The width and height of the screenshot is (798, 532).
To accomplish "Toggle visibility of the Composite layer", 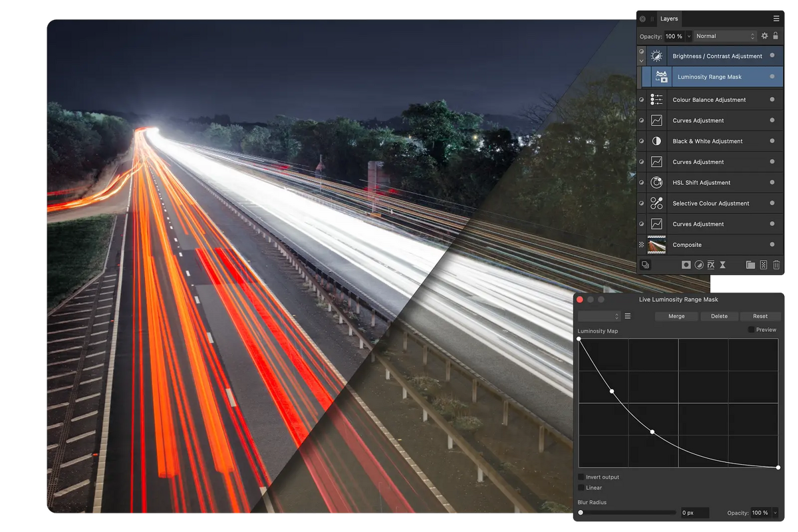I will point(640,245).
